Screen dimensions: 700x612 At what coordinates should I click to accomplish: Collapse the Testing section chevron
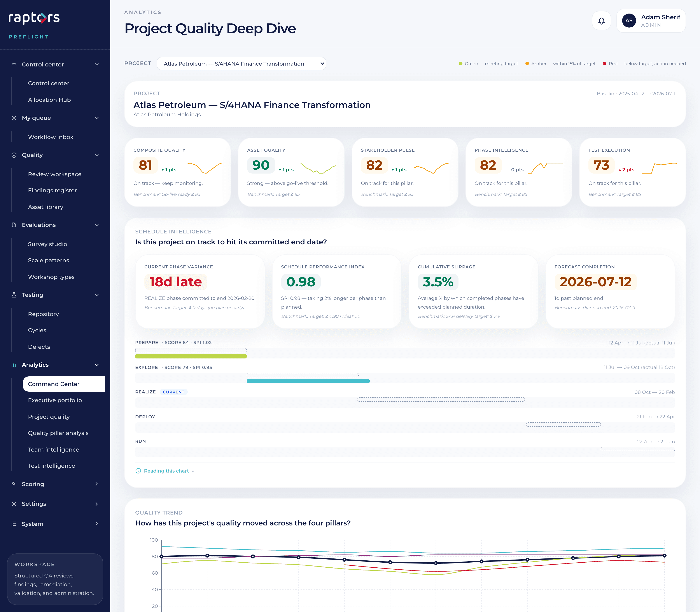[97, 295]
